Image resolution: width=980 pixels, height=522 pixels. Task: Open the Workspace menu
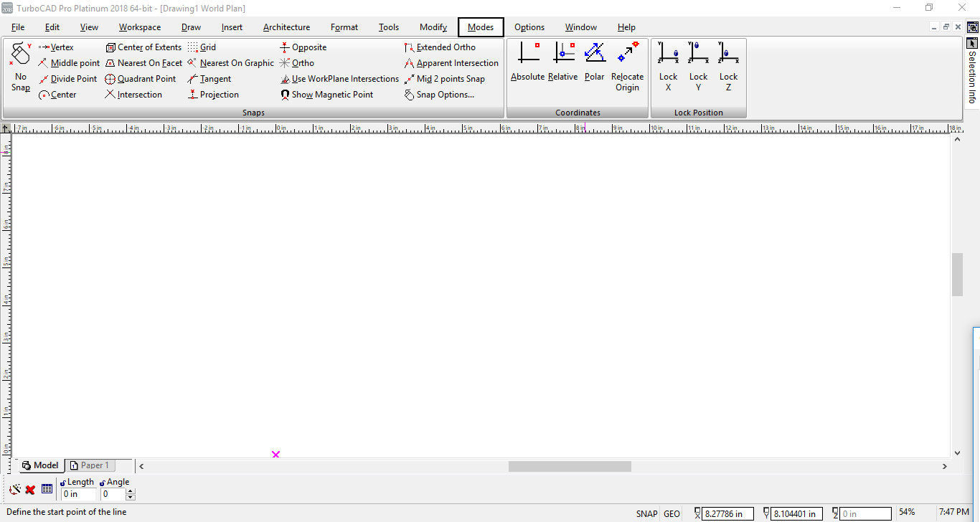coord(140,27)
